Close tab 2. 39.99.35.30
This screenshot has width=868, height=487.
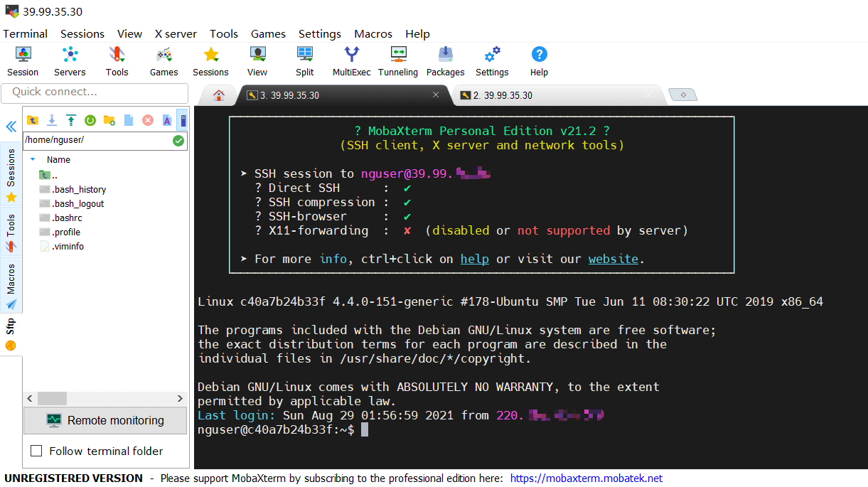648,95
